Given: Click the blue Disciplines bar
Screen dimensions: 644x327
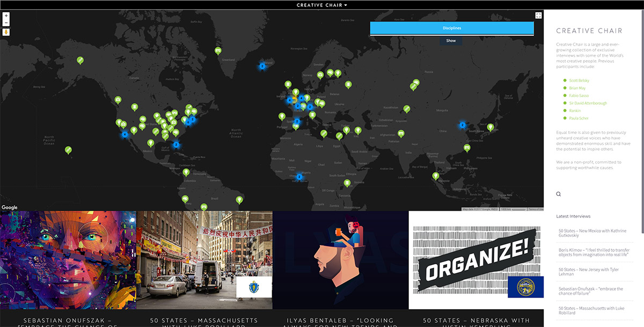Looking at the screenshot, I should (452, 28).
